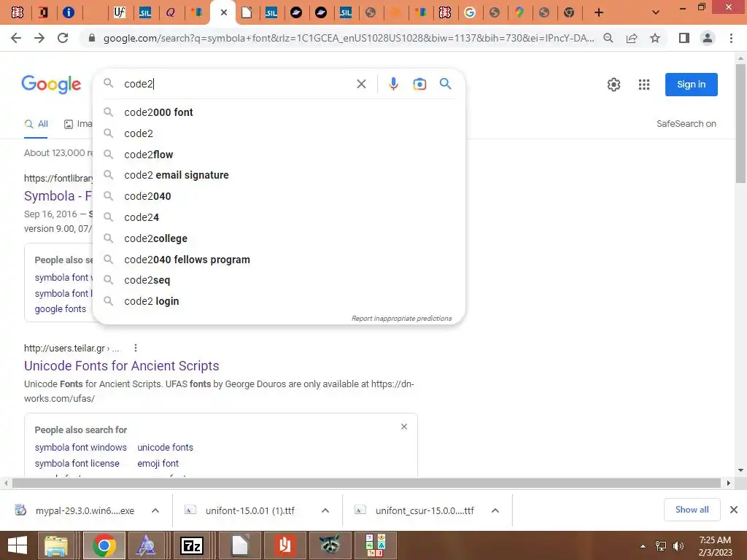Screen dimensions: 747x560
Task: Click the emoji font related search
Action: [158, 463]
